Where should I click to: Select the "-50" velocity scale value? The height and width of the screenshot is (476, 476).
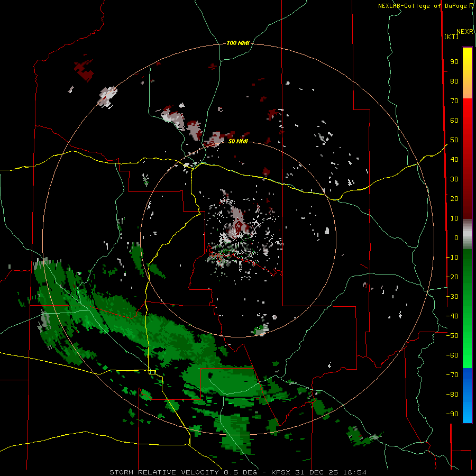point(452,336)
